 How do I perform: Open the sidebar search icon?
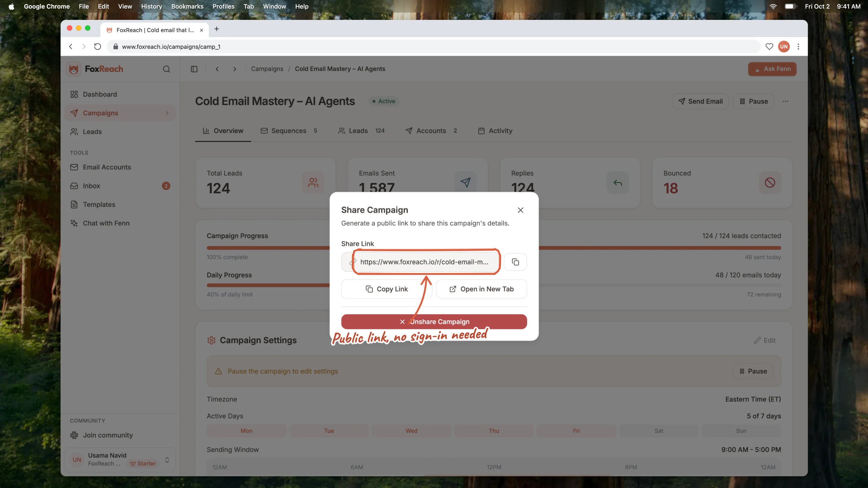tap(166, 69)
